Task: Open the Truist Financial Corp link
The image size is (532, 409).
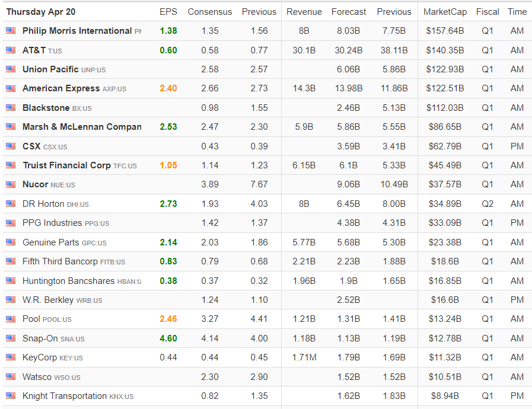Action: (x=66, y=165)
